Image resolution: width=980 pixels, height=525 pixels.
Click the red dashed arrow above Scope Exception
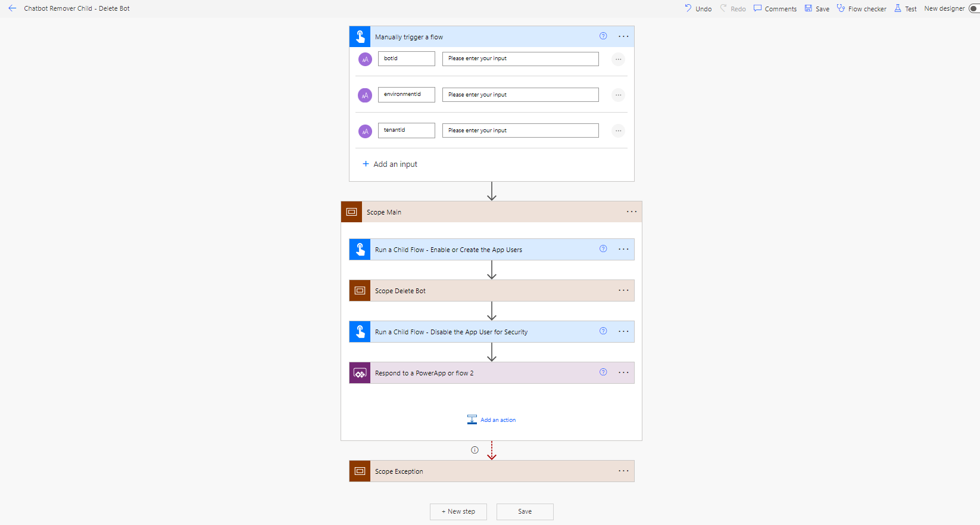pos(492,451)
